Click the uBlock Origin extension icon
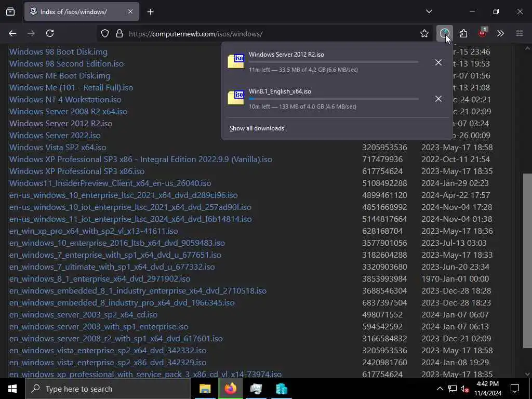 (483, 33)
